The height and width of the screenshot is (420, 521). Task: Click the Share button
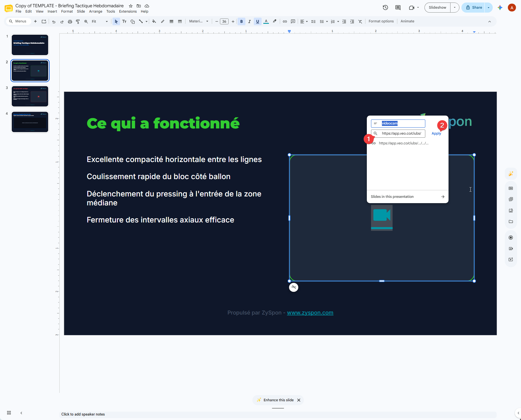click(x=473, y=8)
